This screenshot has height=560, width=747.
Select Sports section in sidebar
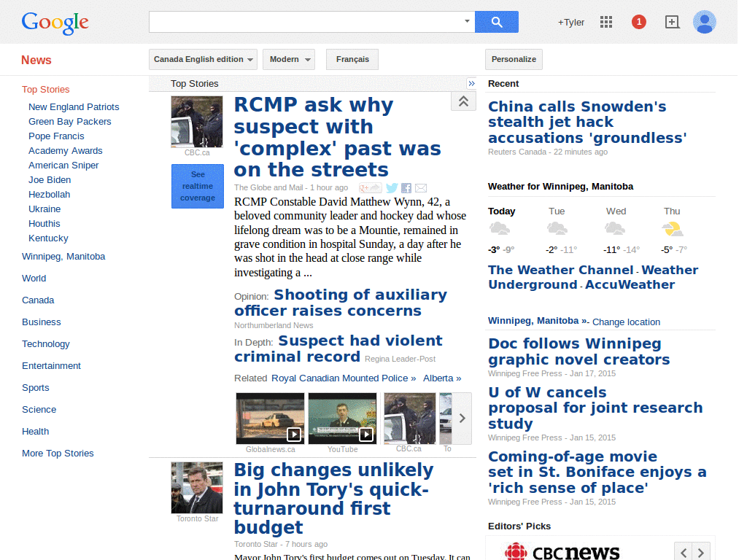tap(35, 388)
